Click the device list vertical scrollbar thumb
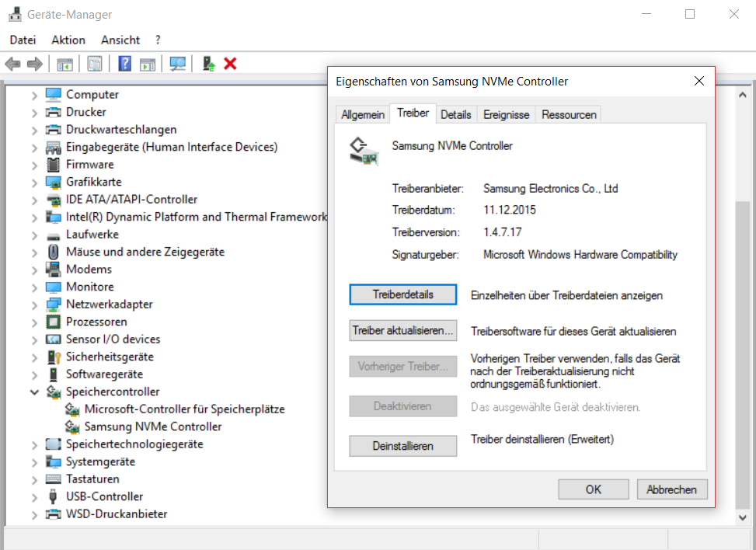The height and width of the screenshot is (550, 756). coord(743,354)
